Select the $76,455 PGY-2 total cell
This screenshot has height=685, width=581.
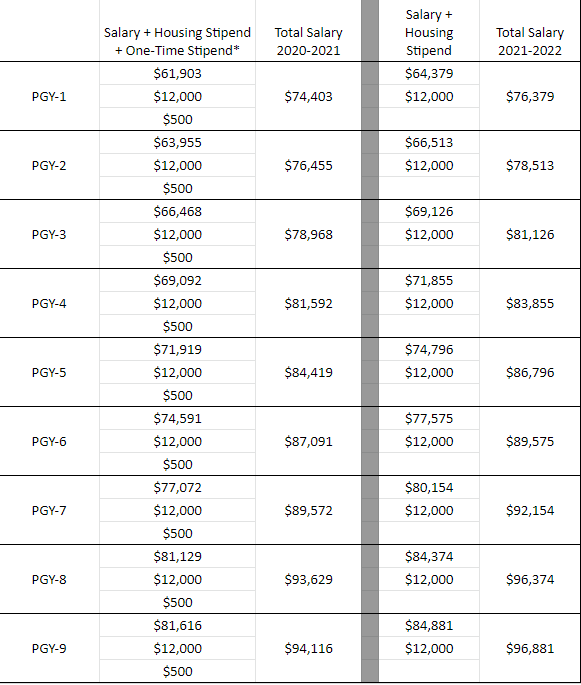308,165
